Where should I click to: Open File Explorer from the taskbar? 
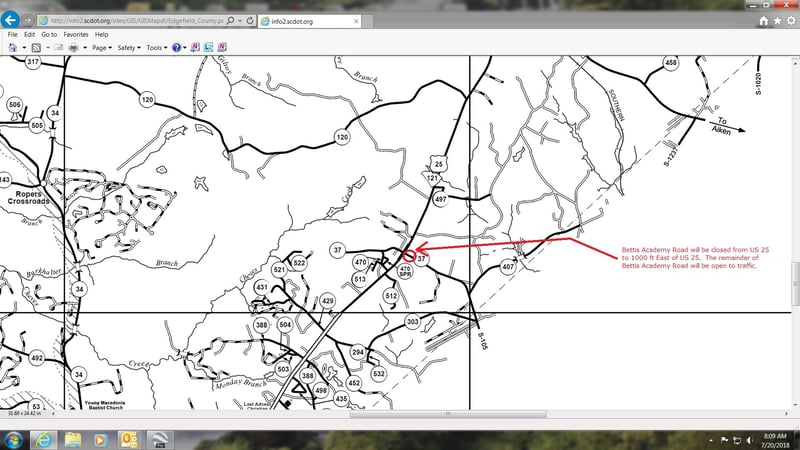click(72, 440)
